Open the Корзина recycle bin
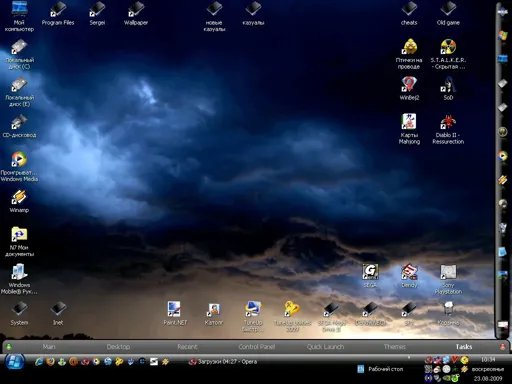This screenshot has height=384, width=512. 448,313
